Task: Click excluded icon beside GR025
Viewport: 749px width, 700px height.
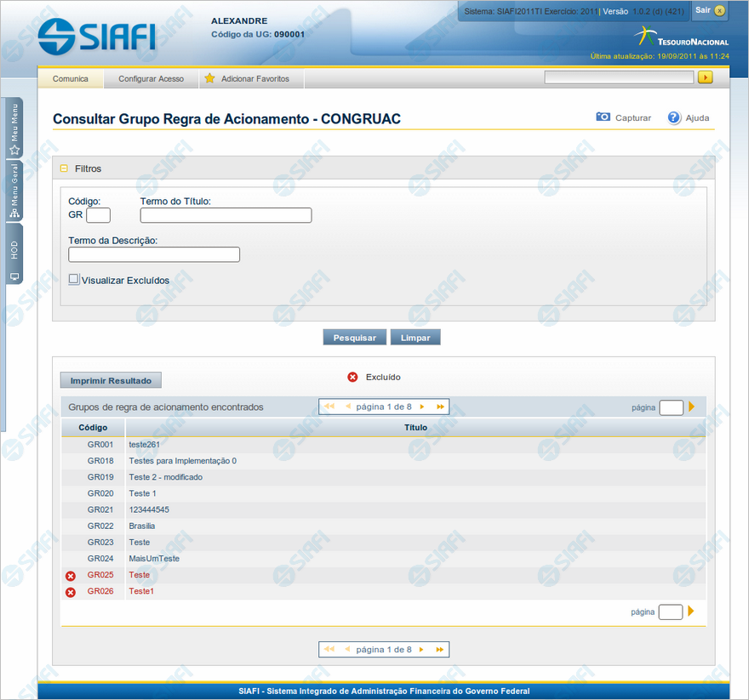Action: pyautogui.click(x=71, y=576)
